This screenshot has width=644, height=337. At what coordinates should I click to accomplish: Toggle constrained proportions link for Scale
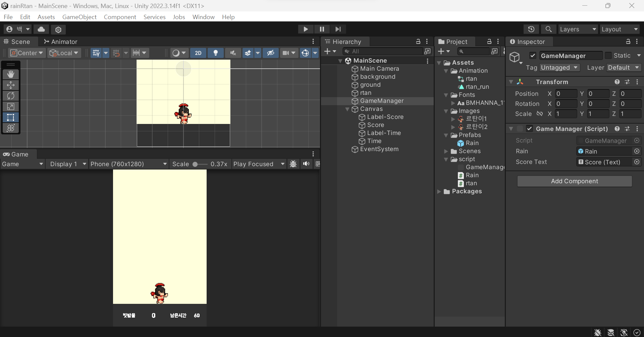tap(540, 114)
